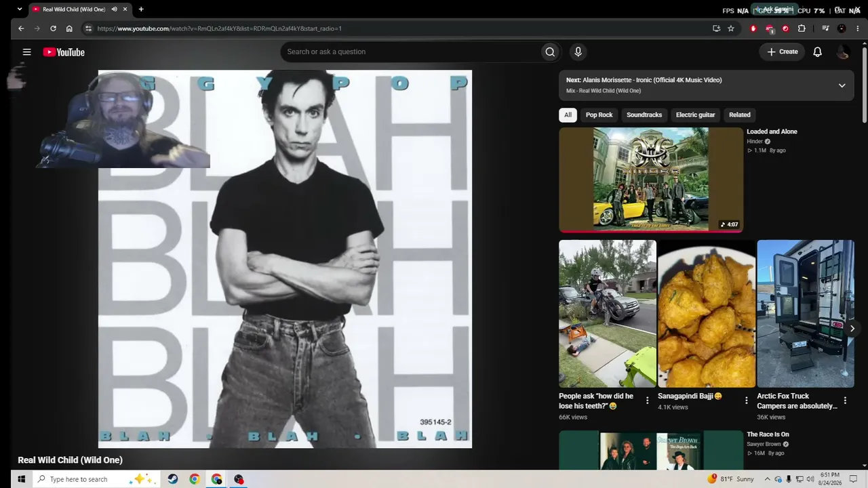Open more options for Arctic Fox short

[845, 401]
